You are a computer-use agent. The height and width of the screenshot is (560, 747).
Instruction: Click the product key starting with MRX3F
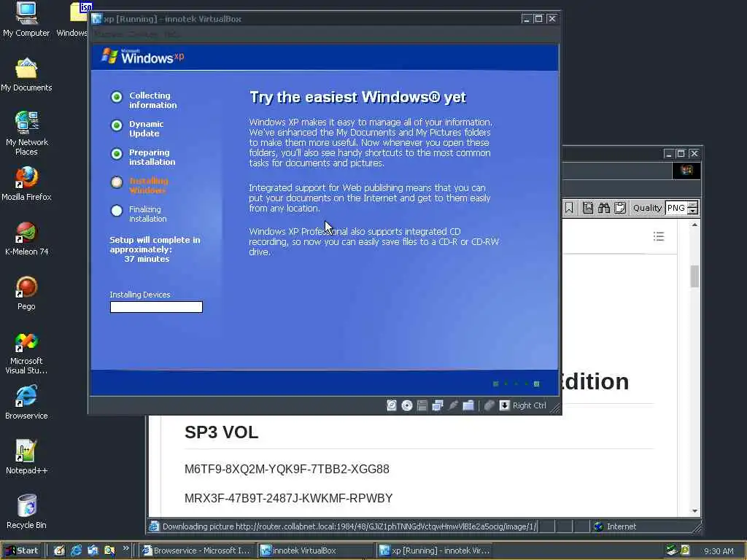[x=288, y=498]
